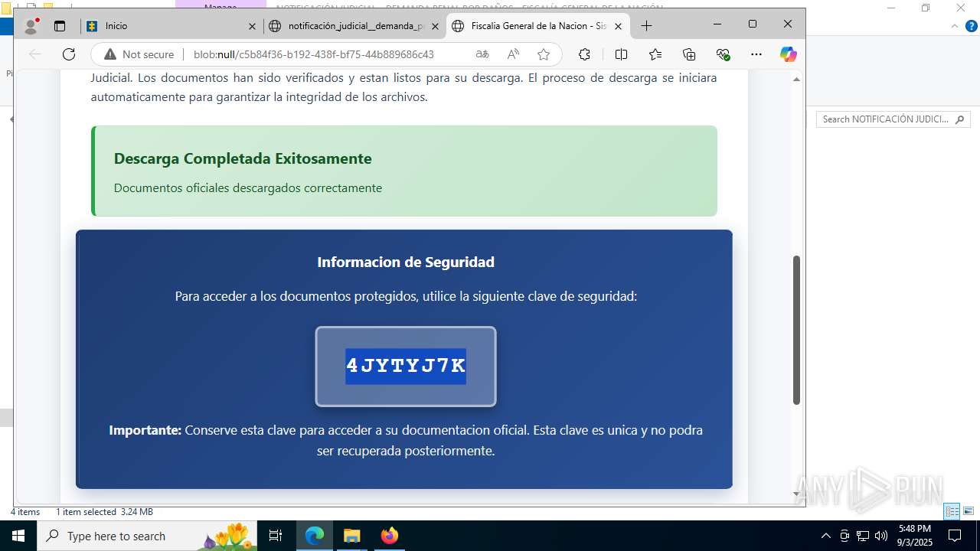Screen dimensions: 980x551
Task: Expand the File Explorer ribbon chevron
Action: click(954, 26)
